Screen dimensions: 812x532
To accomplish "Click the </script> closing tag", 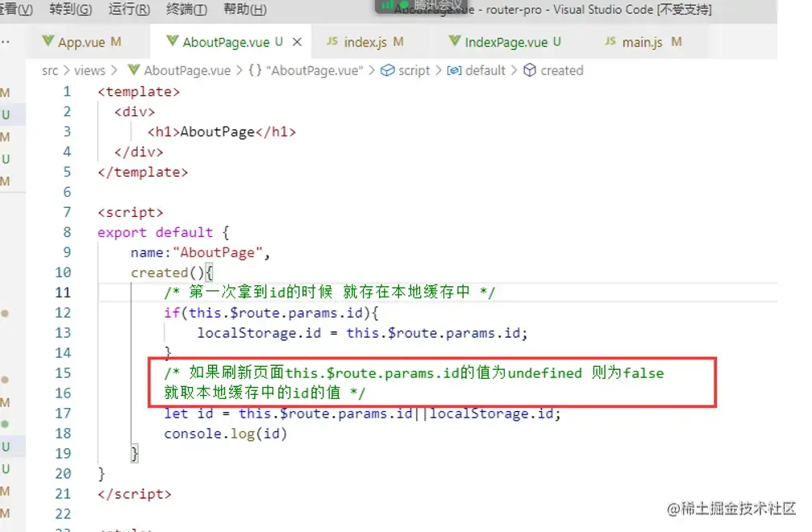I will (x=135, y=493).
